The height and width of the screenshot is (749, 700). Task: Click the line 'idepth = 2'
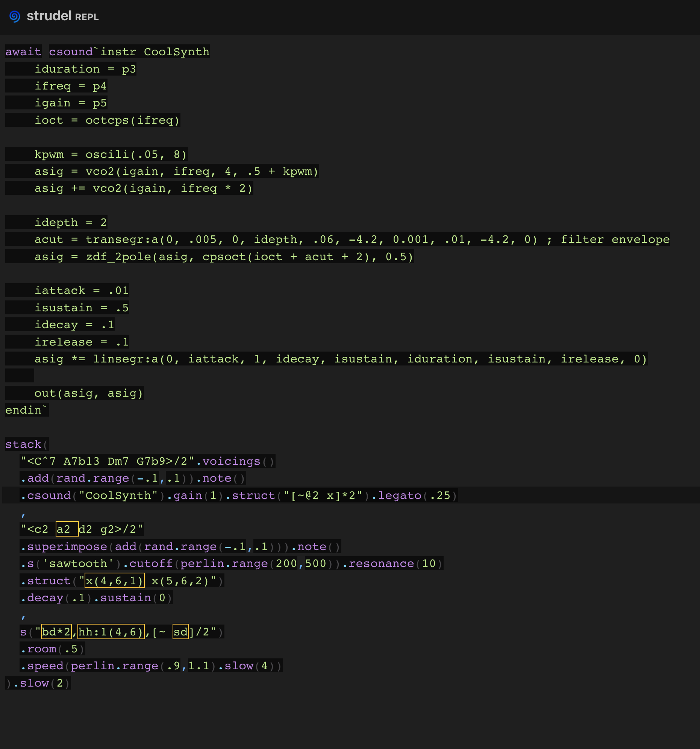[x=71, y=222]
